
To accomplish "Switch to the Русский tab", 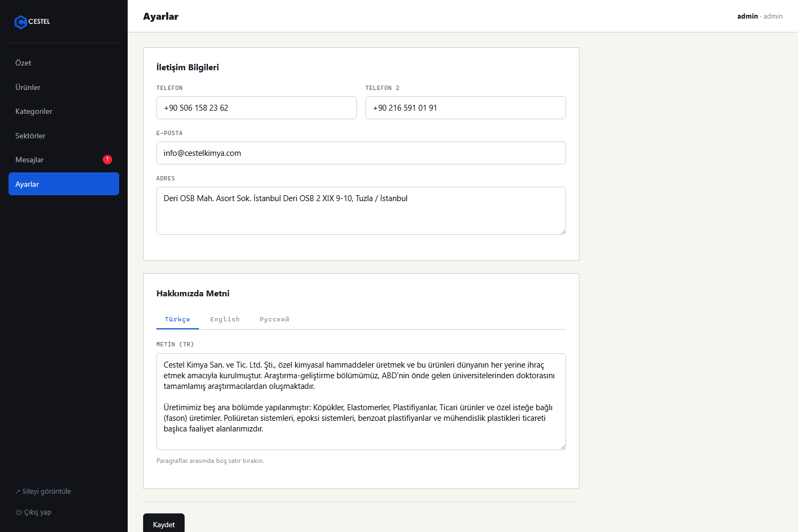I will [275, 319].
